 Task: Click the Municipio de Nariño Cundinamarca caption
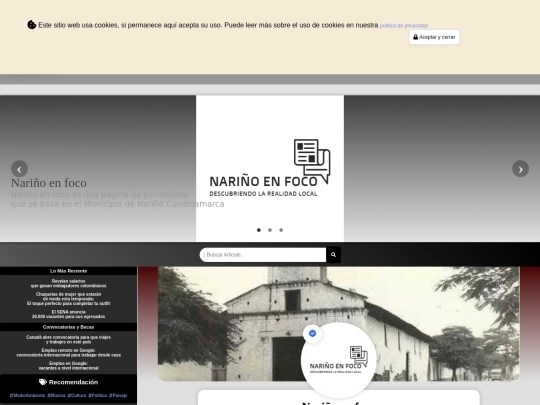117,199
